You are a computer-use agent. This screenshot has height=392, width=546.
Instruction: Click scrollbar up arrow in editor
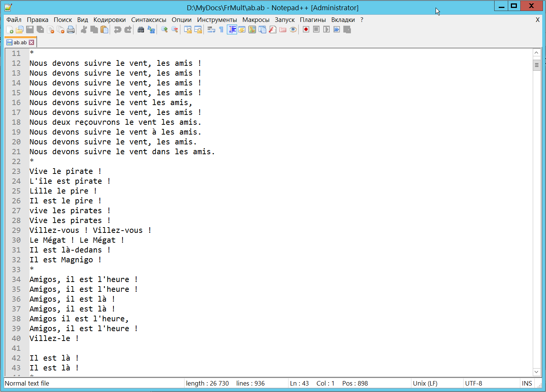point(536,53)
